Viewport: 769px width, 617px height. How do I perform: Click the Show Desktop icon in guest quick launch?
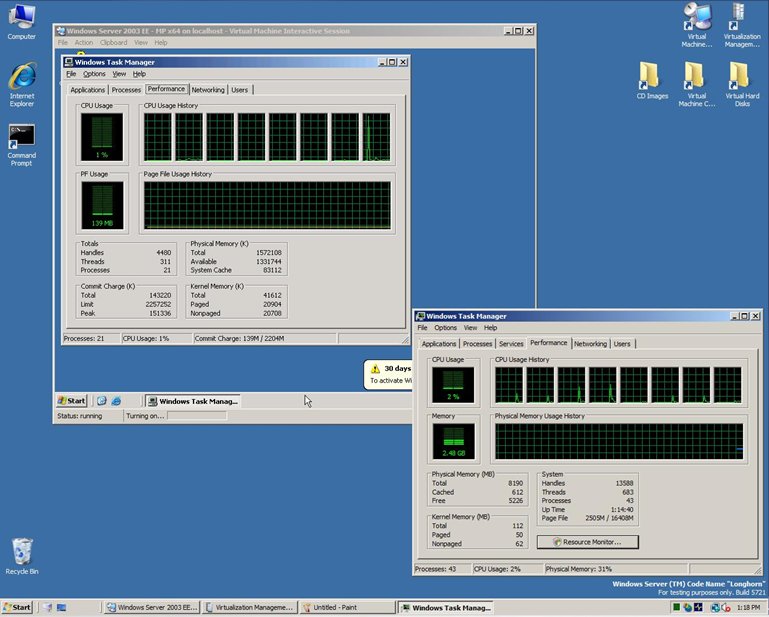point(102,401)
